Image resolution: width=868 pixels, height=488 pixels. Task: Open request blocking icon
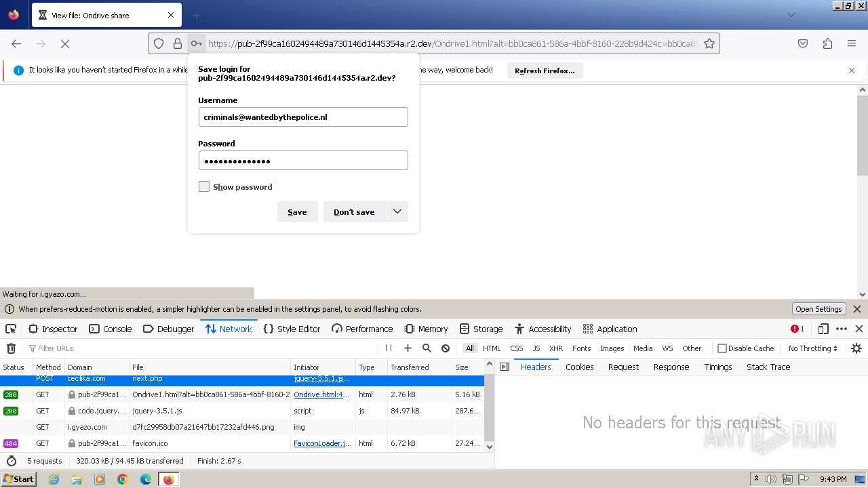tap(446, 348)
